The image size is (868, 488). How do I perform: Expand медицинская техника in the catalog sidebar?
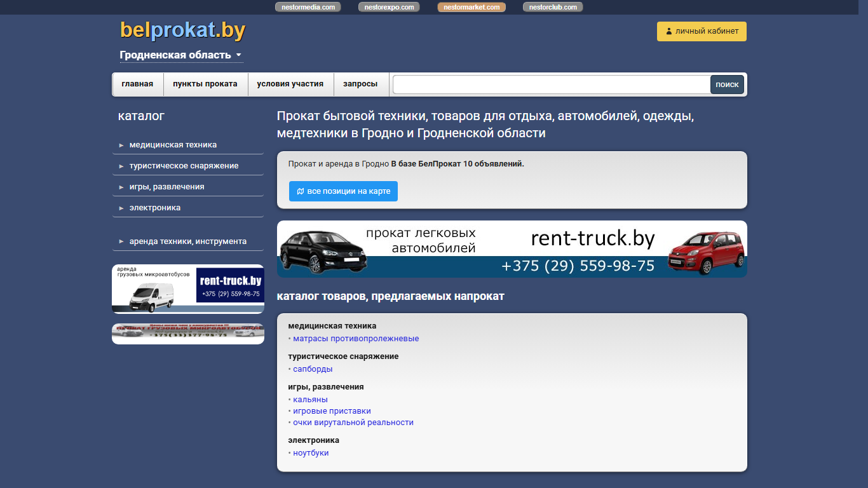click(x=187, y=145)
